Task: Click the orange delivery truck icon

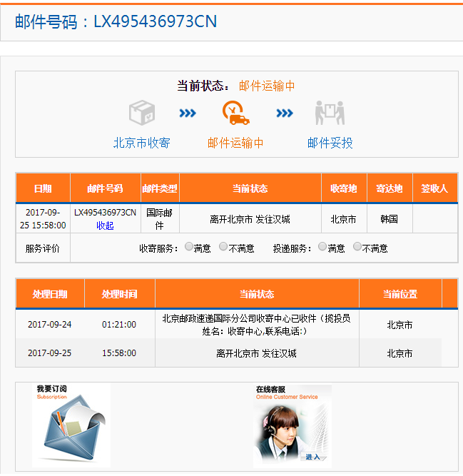Action: point(235,113)
